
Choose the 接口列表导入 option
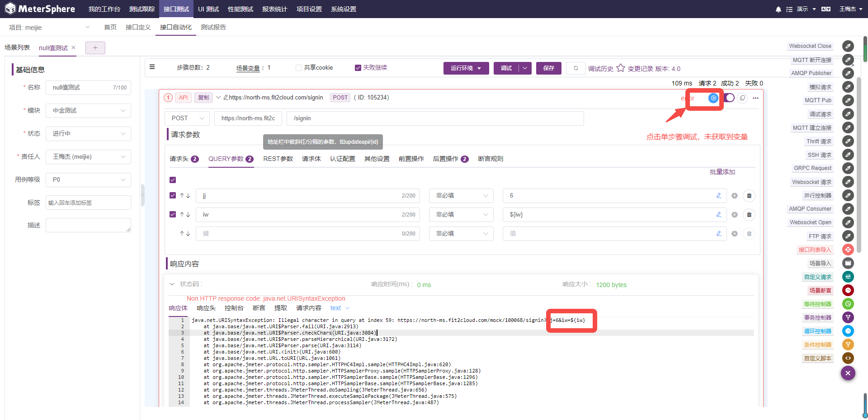coord(815,250)
